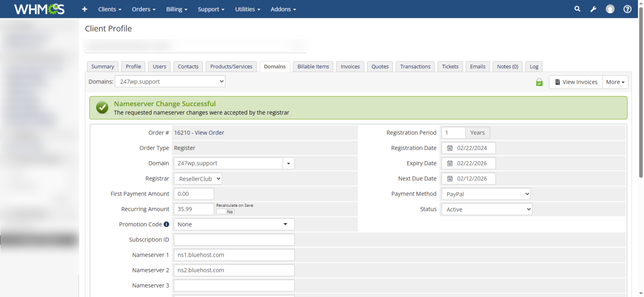Click into the Nameserver 3 field

[234, 285]
